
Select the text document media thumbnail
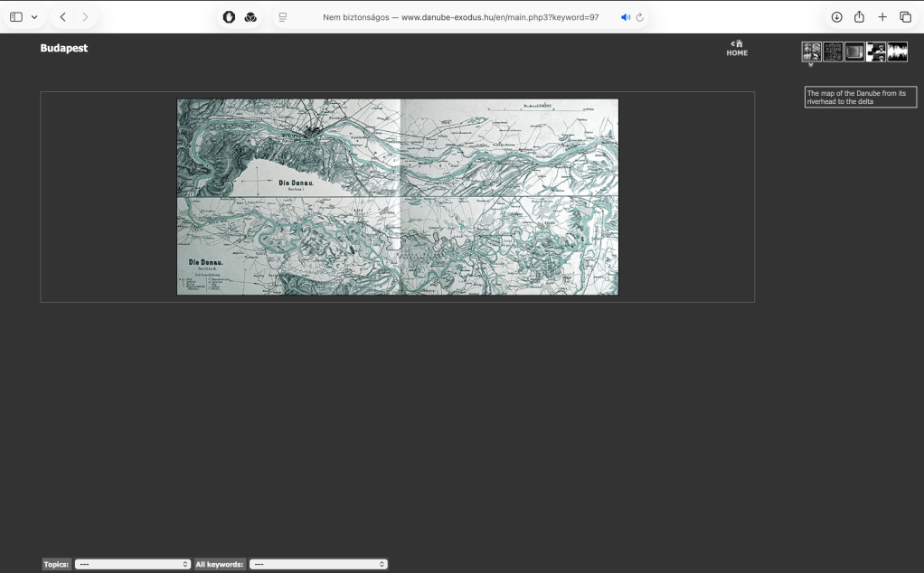833,52
